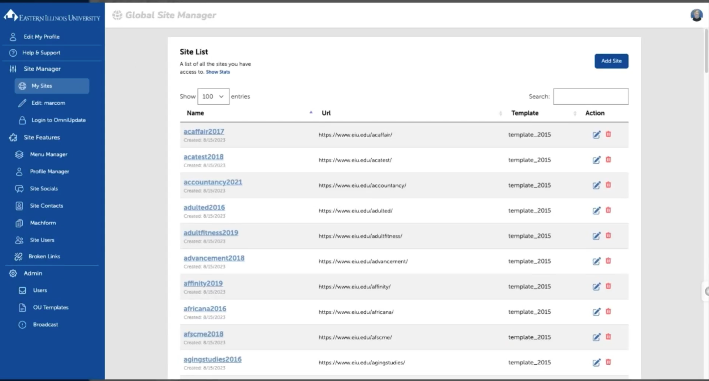Viewport: 709px width, 381px height.
Task: Open the africana2016 site link
Action: point(205,309)
